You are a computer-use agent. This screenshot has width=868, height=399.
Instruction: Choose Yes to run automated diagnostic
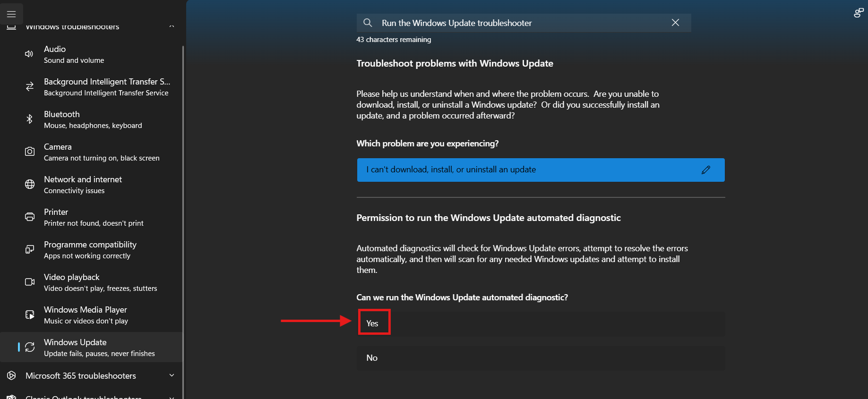pyautogui.click(x=541, y=323)
